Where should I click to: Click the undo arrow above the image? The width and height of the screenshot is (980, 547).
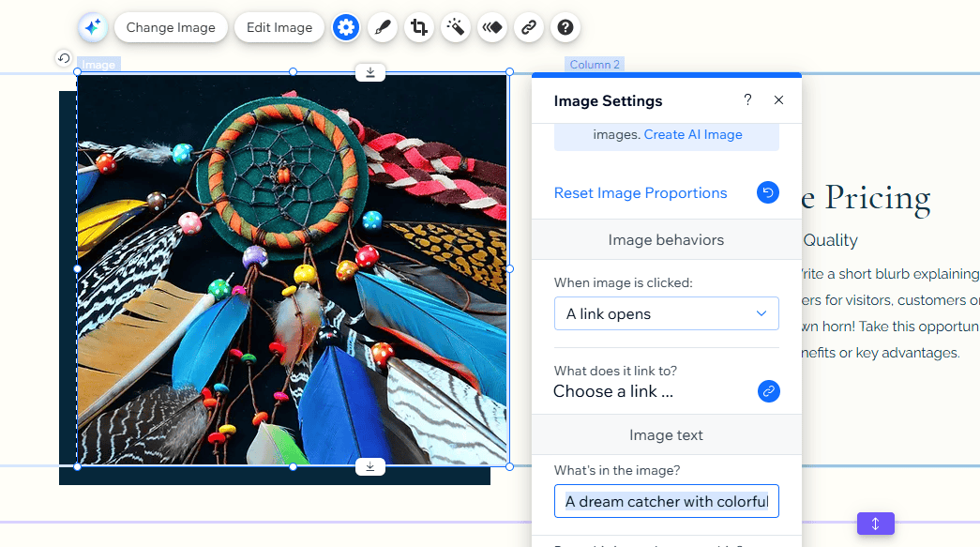(x=62, y=58)
